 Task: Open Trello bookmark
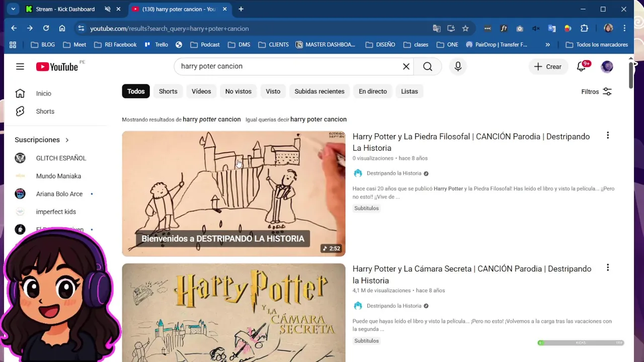156,44
